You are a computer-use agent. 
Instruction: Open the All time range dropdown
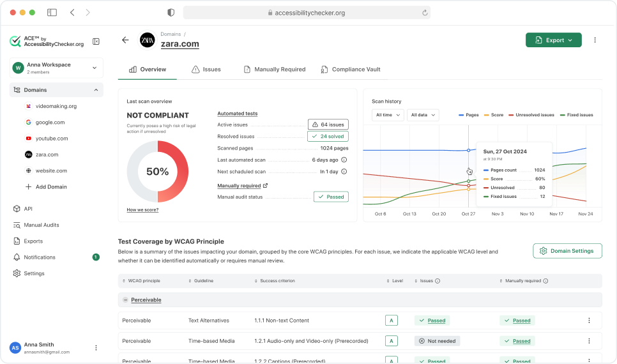(388, 115)
